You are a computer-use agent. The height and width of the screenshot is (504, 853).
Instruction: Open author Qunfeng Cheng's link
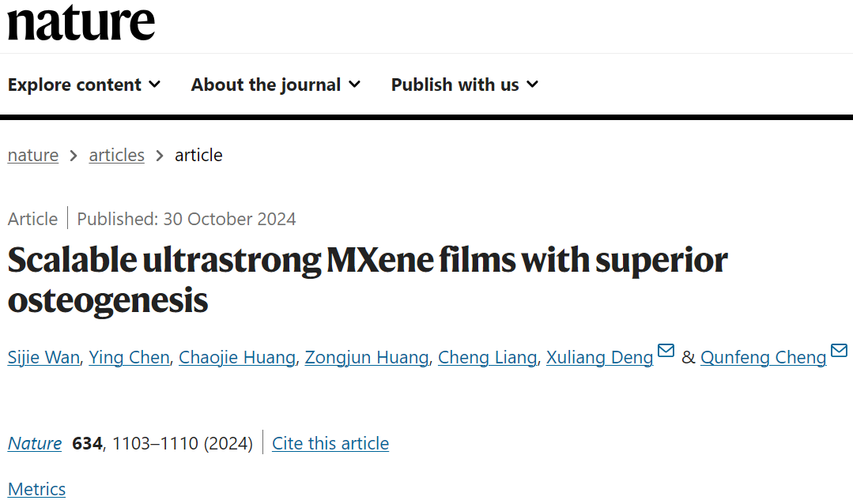click(x=763, y=357)
